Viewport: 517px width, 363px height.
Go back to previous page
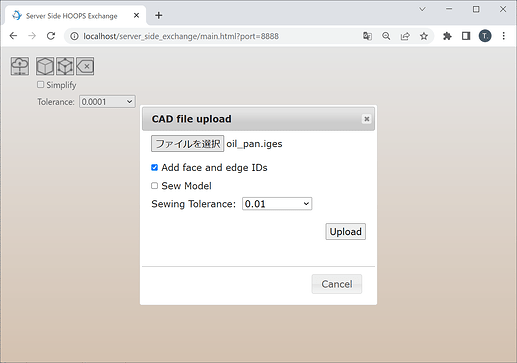click(13, 36)
